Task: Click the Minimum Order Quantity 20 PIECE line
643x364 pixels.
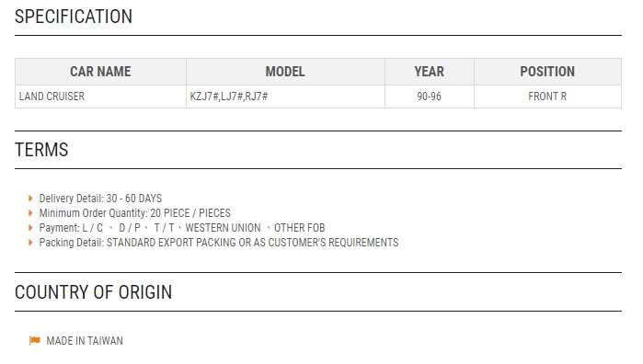Action: pyautogui.click(x=134, y=213)
